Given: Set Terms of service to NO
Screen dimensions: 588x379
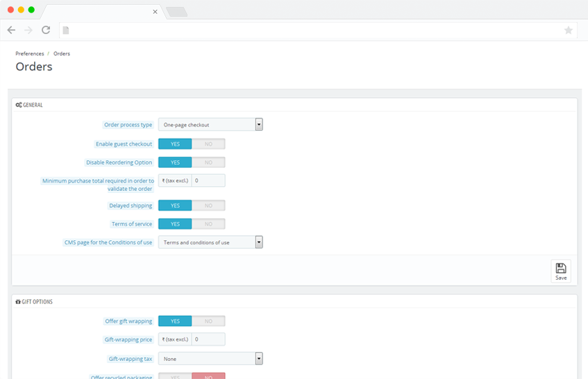Looking at the screenshot, I should click(x=208, y=224).
